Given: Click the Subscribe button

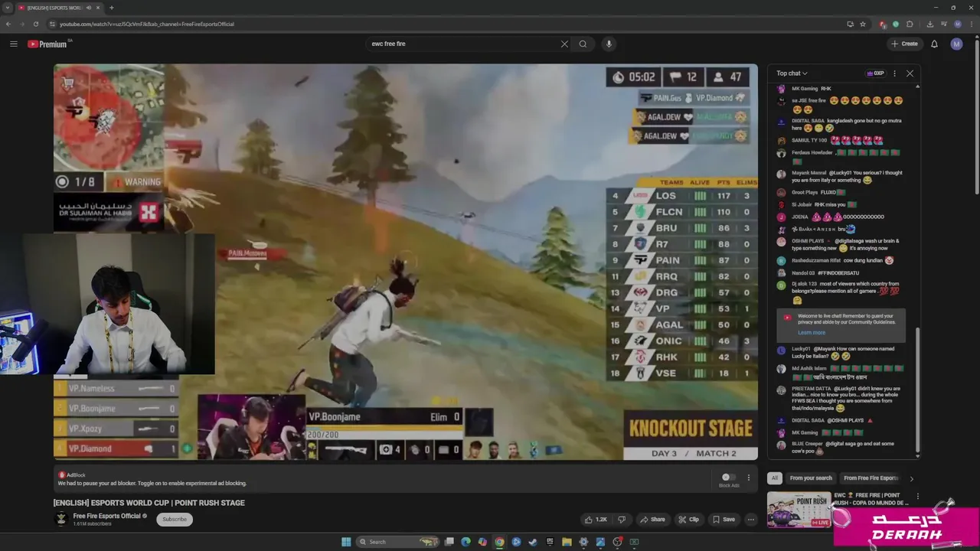Looking at the screenshot, I should (x=174, y=519).
